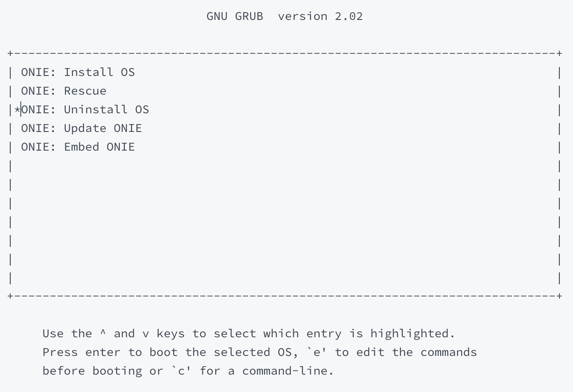Screen dimensions: 573x392
Task: Click the bottom-left plus corner of menu box
Action: click(x=10, y=296)
